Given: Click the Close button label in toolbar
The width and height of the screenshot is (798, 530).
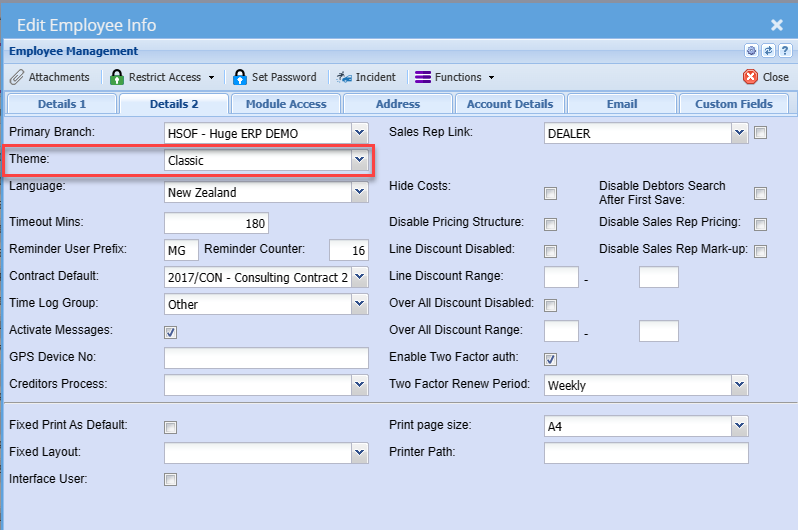Looking at the screenshot, I should pyautogui.click(x=776, y=77).
